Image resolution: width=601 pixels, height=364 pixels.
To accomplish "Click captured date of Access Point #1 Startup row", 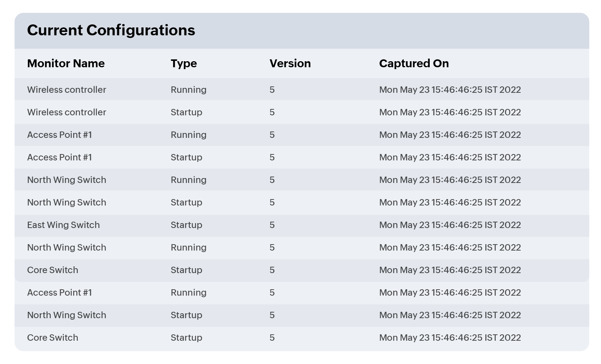I will 450,157.
